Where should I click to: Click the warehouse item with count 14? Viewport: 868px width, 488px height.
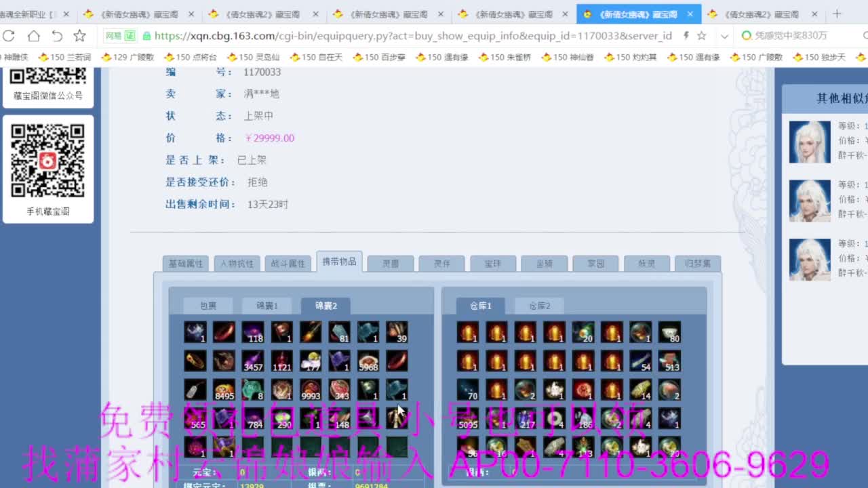(x=641, y=390)
